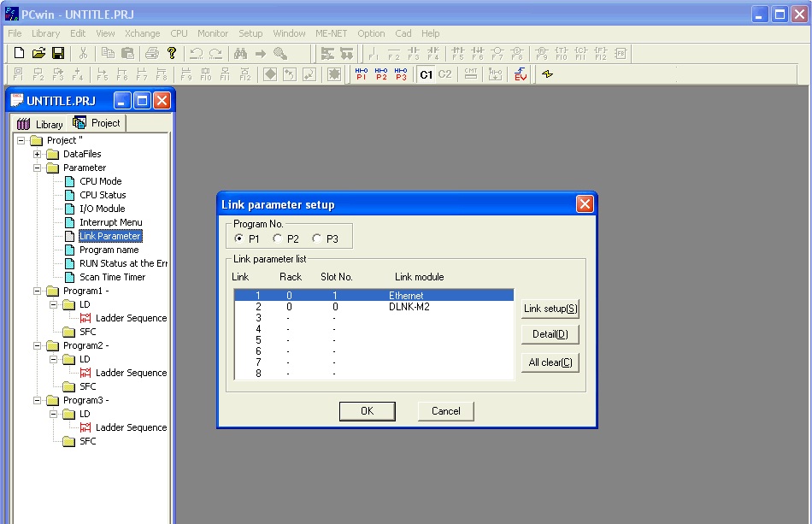Select the P1 program number radio button
The width and height of the screenshot is (812, 524).
(239, 238)
